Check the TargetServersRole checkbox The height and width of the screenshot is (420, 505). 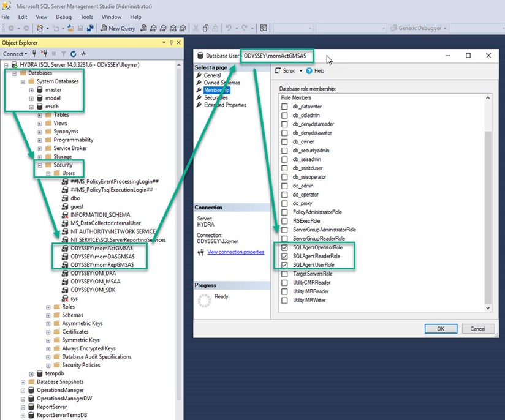[x=284, y=274]
